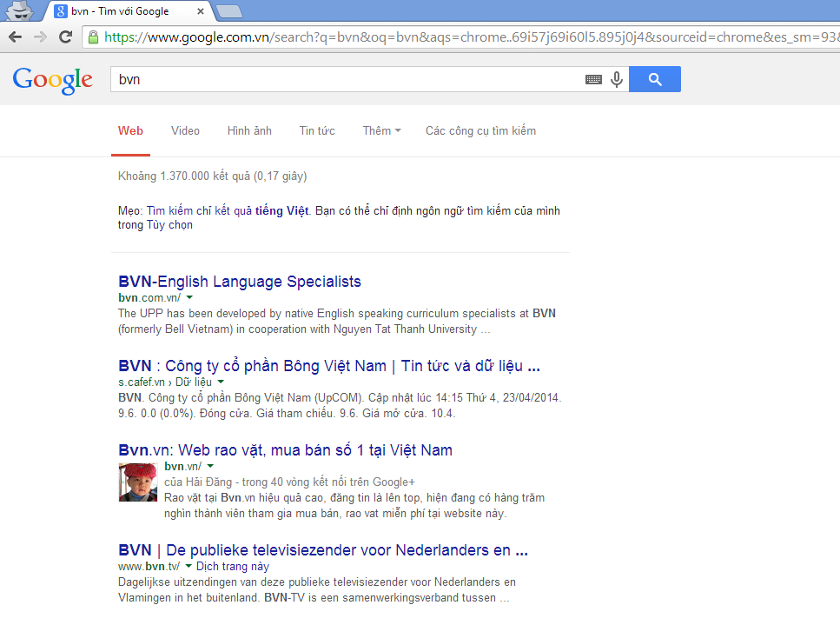Click 'Dịch trang này' translate link
This screenshot has height=625, width=840.
pyautogui.click(x=233, y=567)
